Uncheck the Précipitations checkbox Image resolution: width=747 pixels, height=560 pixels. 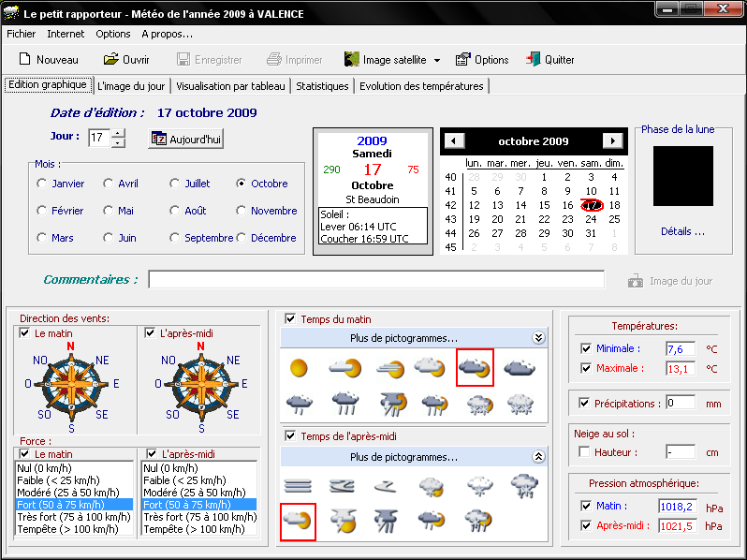[585, 404]
